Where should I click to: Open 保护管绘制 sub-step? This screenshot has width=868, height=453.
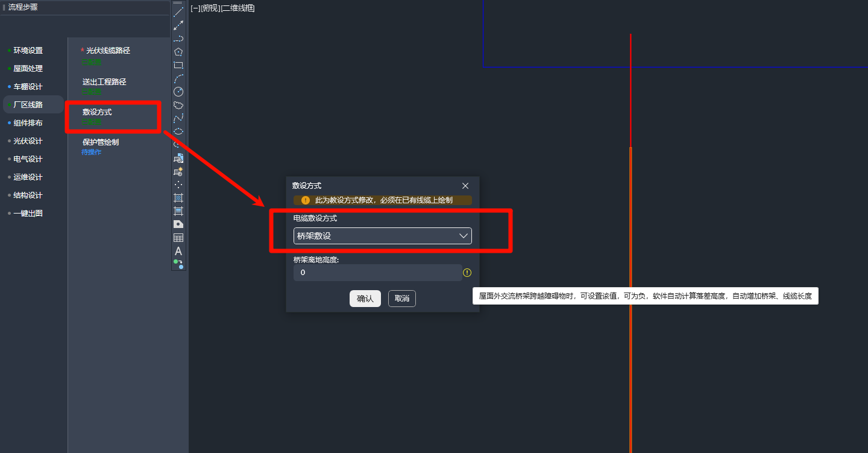[101, 142]
